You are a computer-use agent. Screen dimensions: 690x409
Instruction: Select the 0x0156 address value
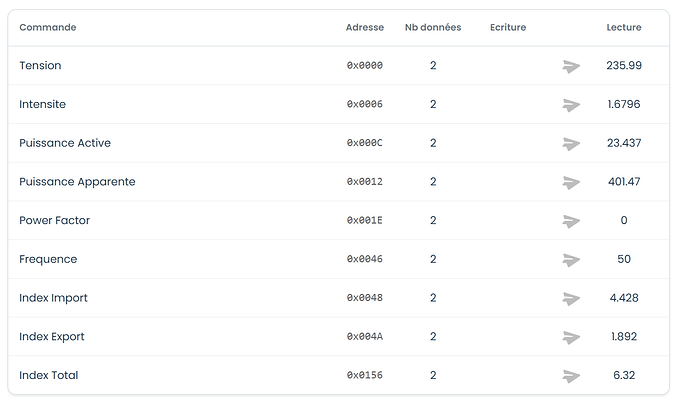(364, 376)
